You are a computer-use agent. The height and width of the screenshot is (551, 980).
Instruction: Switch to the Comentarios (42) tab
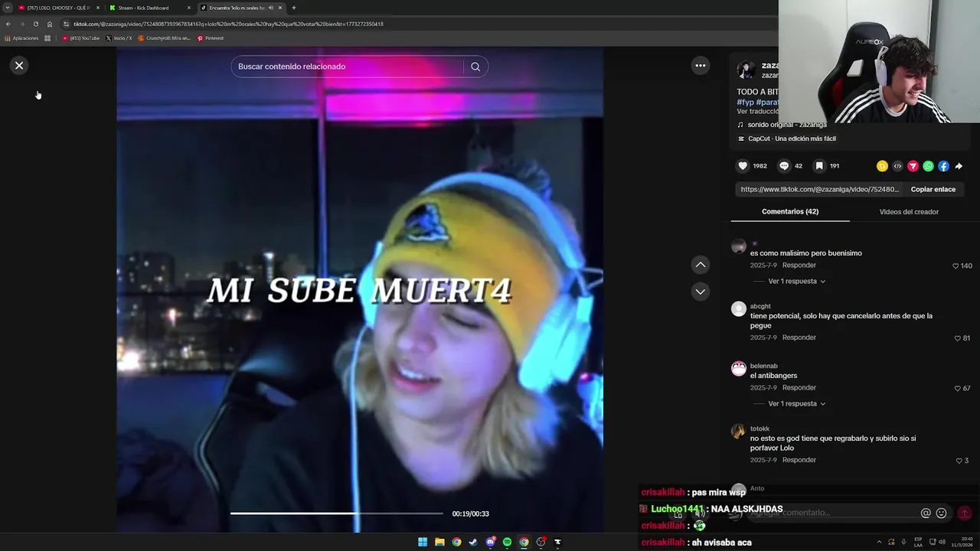point(790,211)
